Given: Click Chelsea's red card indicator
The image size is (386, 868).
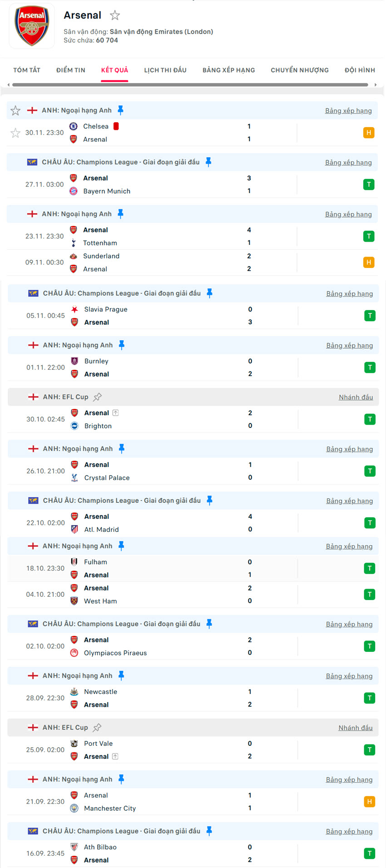Looking at the screenshot, I should pos(116,126).
